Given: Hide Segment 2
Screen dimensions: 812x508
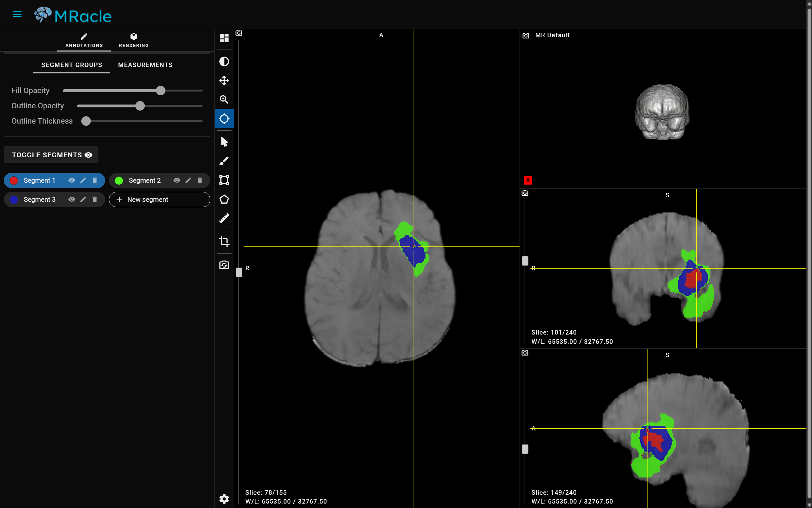Looking at the screenshot, I should point(177,180).
